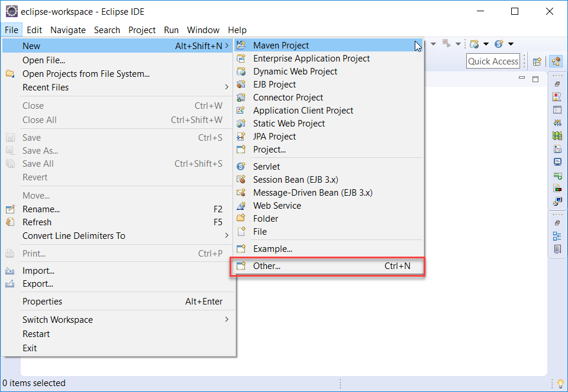The image size is (568, 392).
Task: Open the Import... wizard
Action: click(x=117, y=271)
